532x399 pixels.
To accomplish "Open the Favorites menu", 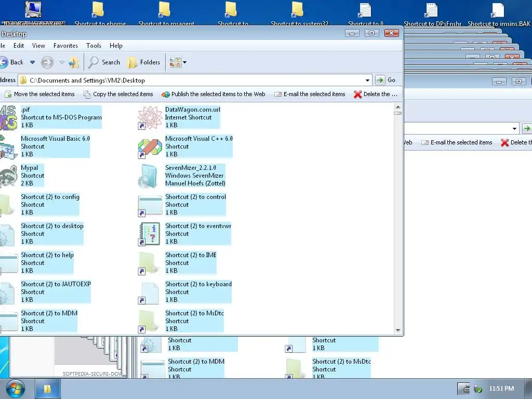I will pos(65,46).
